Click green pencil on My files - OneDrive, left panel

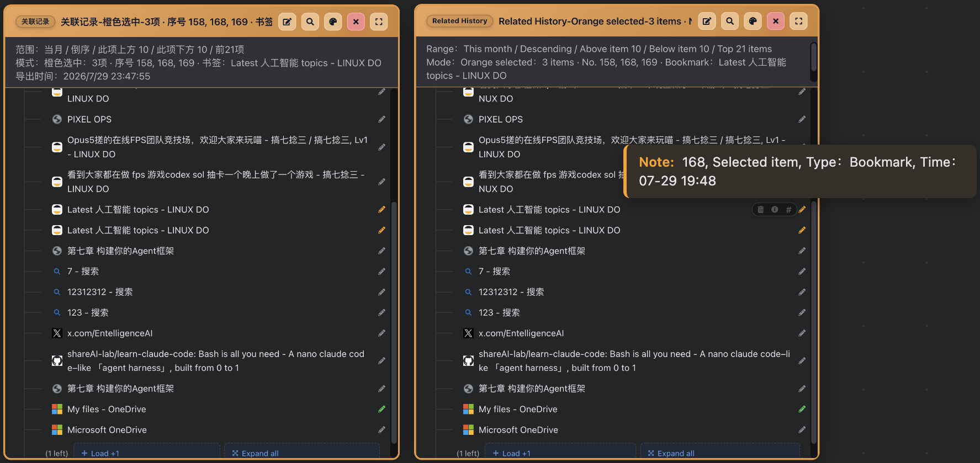tap(382, 409)
